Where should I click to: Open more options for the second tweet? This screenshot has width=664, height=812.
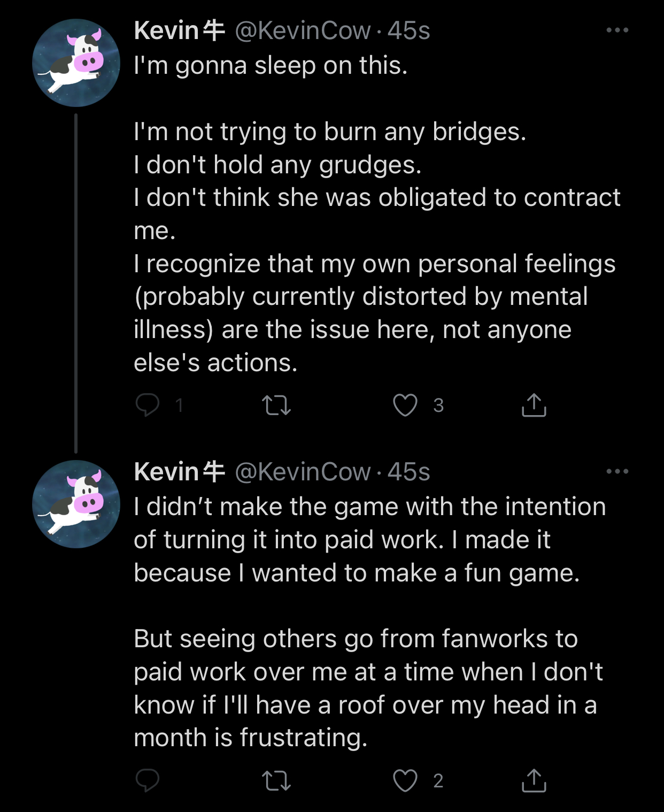(x=617, y=472)
